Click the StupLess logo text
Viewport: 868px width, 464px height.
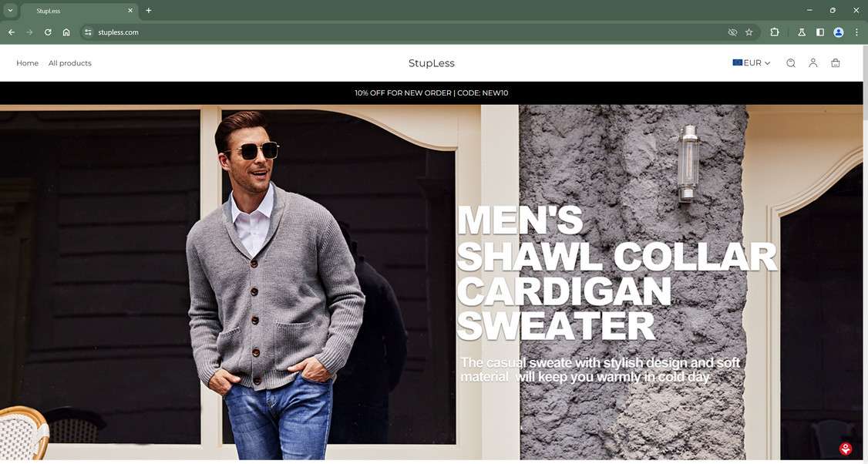point(431,62)
